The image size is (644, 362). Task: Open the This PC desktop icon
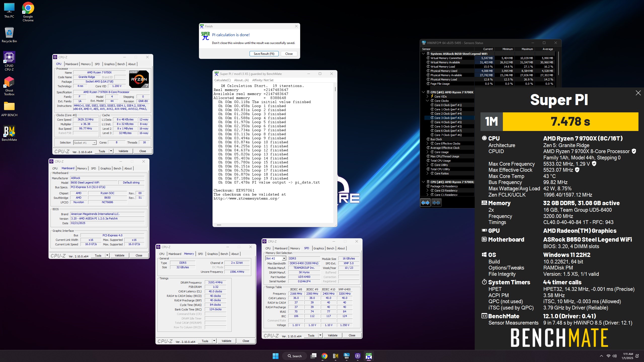click(x=9, y=11)
